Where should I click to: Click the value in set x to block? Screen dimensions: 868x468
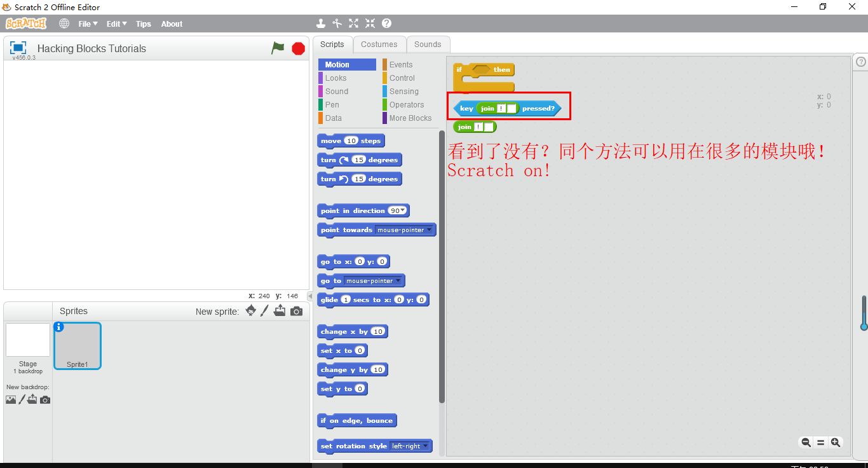point(360,350)
